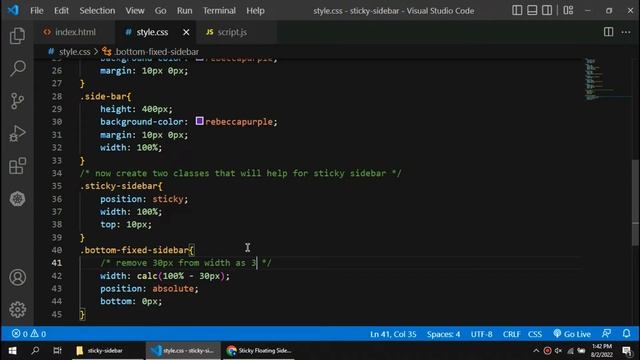Open the Edit menu
The width and height of the screenshot is (640, 360).
(61, 11)
